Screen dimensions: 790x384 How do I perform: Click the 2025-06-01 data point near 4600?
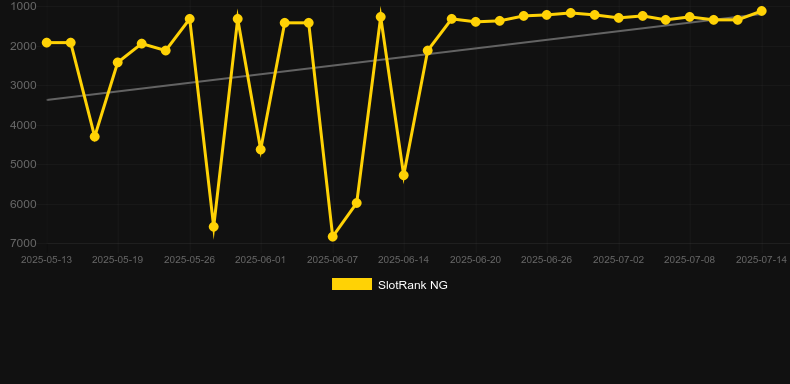point(260,150)
